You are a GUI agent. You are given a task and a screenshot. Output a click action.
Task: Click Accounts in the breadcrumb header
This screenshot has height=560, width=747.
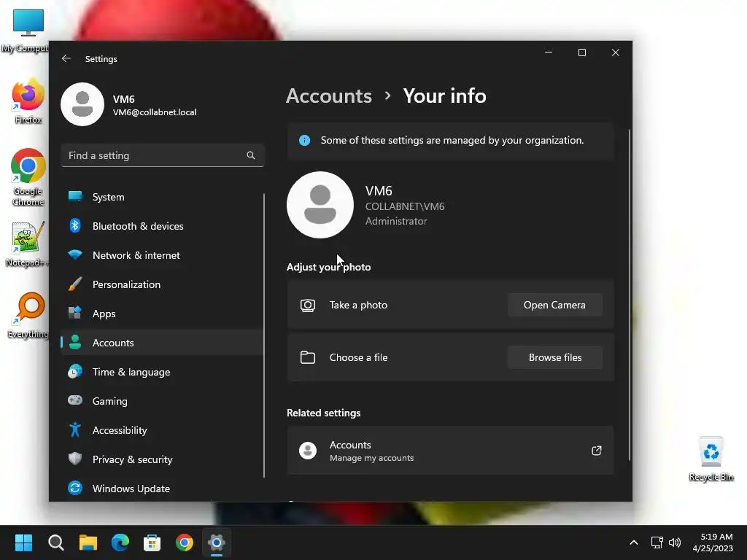pos(329,96)
